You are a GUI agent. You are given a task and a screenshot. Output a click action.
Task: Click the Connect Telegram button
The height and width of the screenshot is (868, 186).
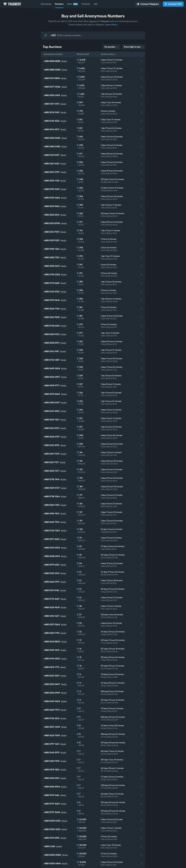pos(147,4)
